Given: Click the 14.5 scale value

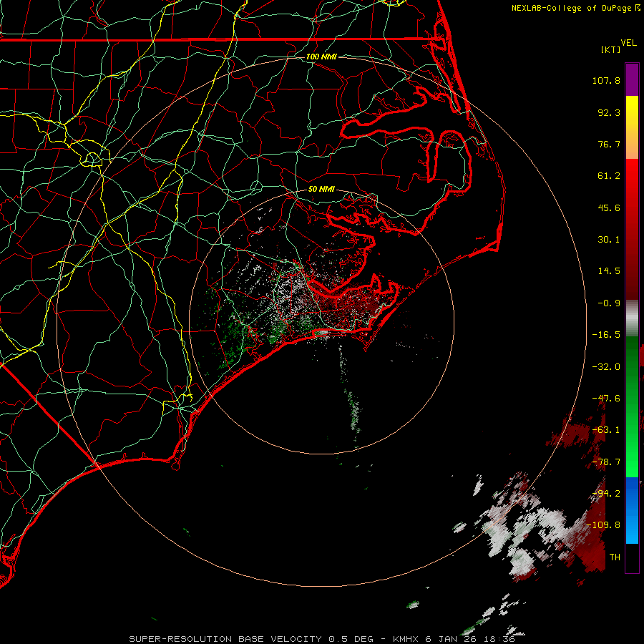Looking at the screenshot, I should pos(609,271).
